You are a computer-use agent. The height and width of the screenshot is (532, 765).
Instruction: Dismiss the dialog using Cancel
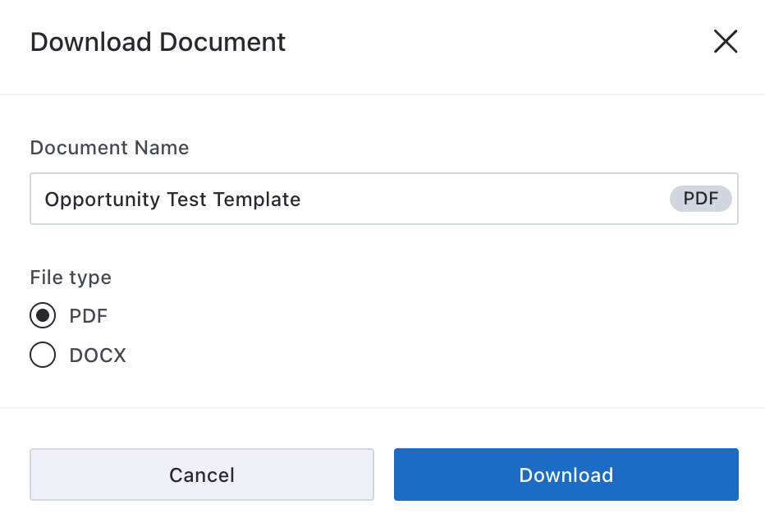[202, 475]
